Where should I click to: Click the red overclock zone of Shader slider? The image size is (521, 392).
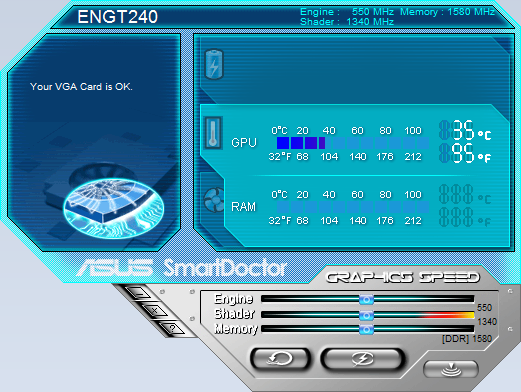[x=447, y=315]
